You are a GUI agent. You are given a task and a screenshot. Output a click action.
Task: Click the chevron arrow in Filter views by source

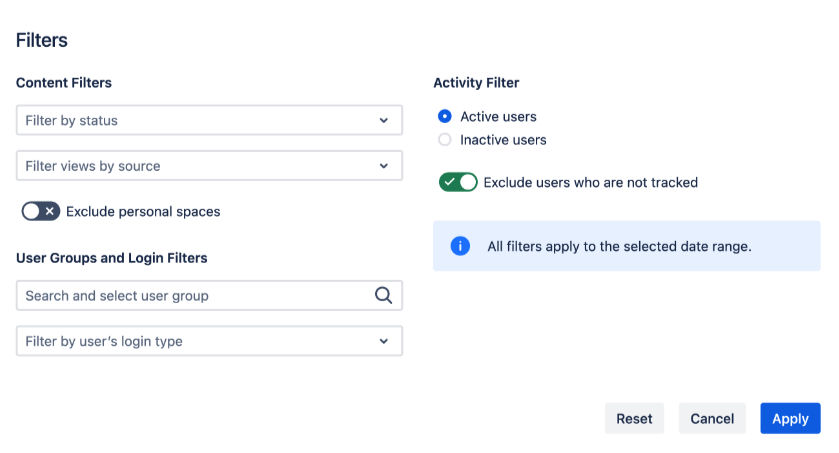384,166
